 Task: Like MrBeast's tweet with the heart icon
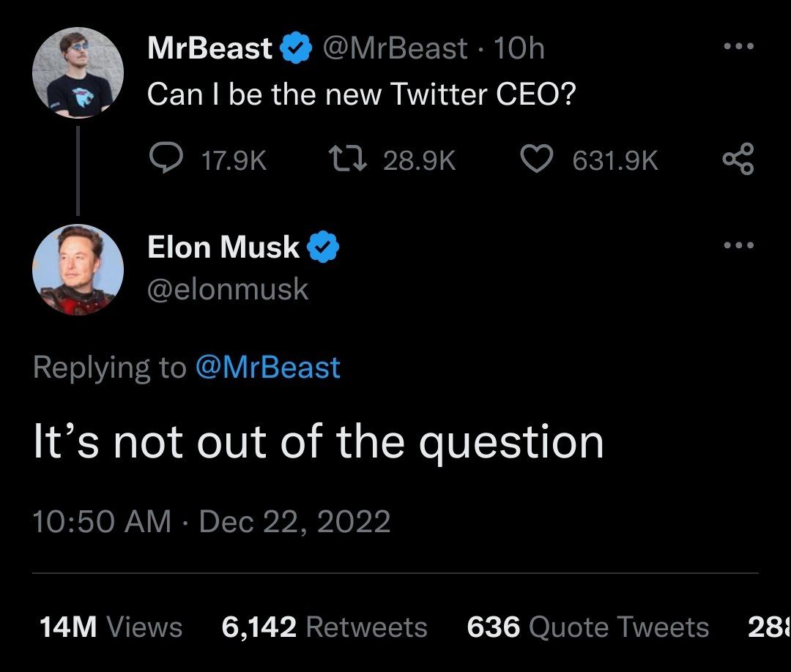pos(536,160)
